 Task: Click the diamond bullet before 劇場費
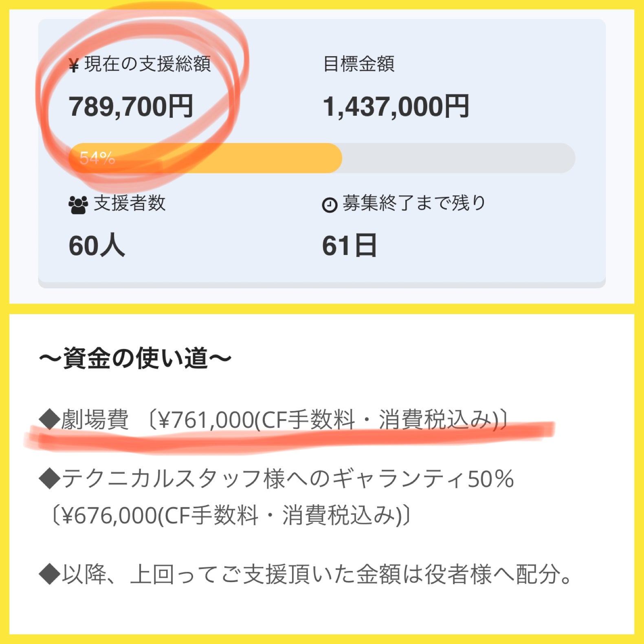[x=50, y=420]
